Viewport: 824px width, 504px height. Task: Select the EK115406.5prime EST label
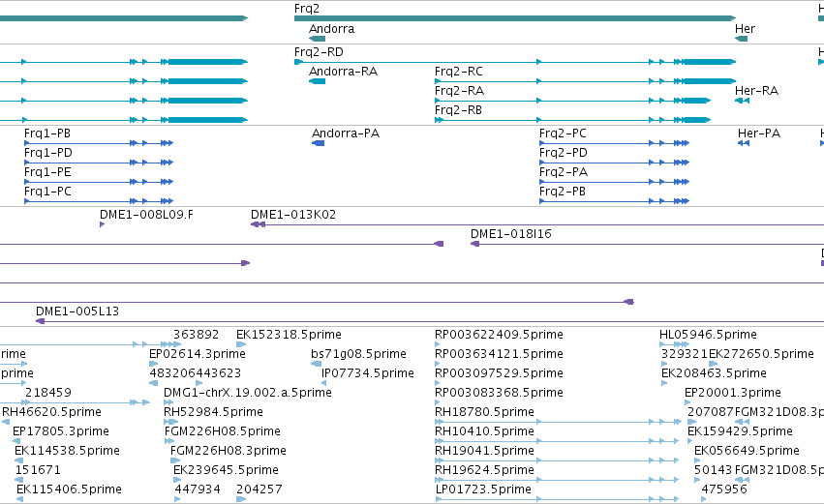[x=69, y=489]
